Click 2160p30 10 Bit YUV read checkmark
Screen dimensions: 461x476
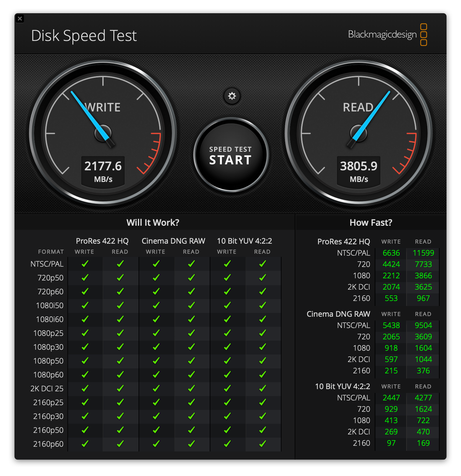[263, 416]
